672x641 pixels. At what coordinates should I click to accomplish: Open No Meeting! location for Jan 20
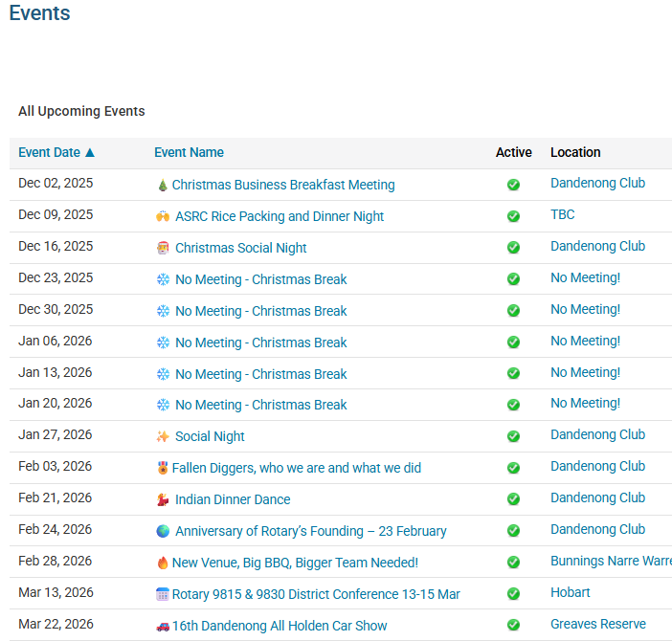586,404
